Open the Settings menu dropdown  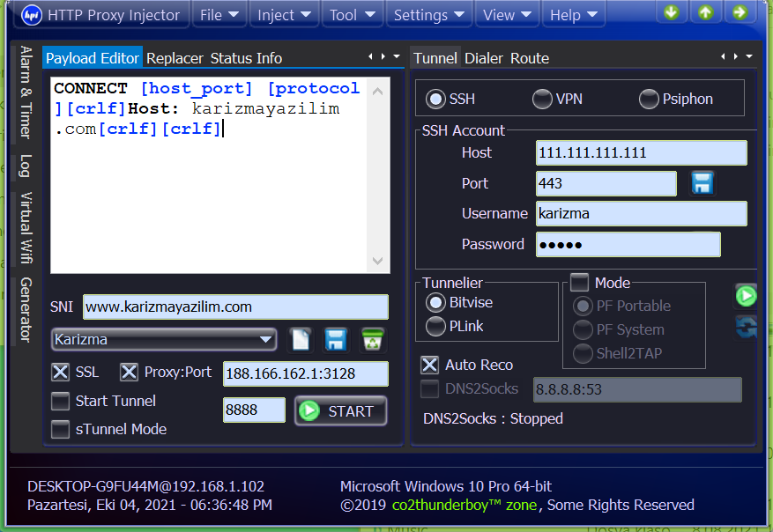pos(429,15)
